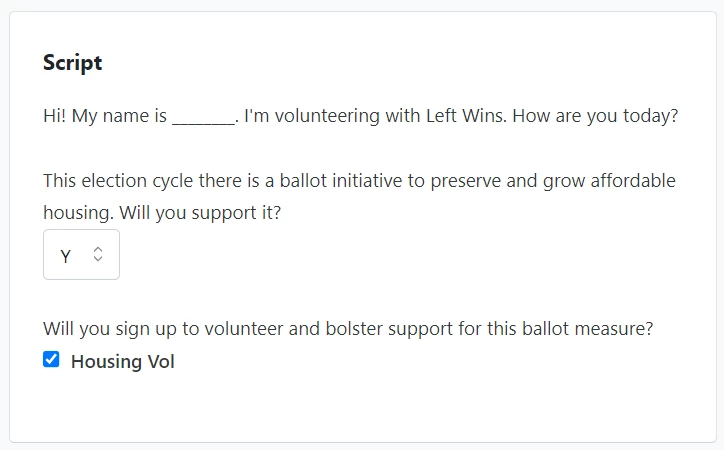Click the "Y" value inside the select box

click(66, 256)
